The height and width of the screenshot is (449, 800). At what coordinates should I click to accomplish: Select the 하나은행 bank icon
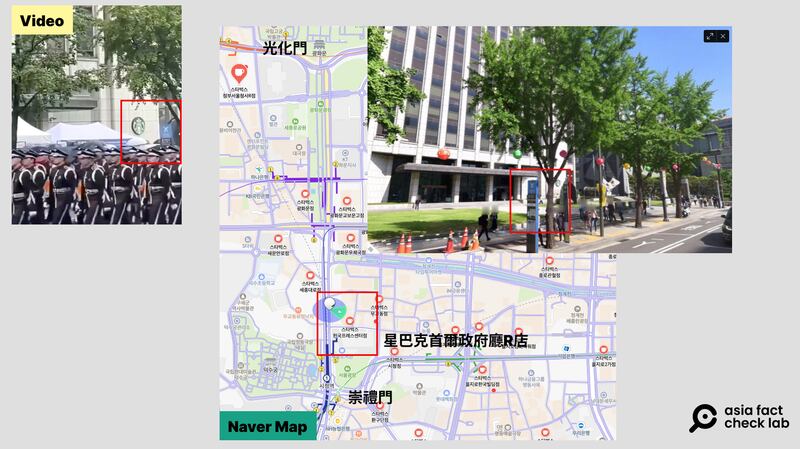(259, 169)
